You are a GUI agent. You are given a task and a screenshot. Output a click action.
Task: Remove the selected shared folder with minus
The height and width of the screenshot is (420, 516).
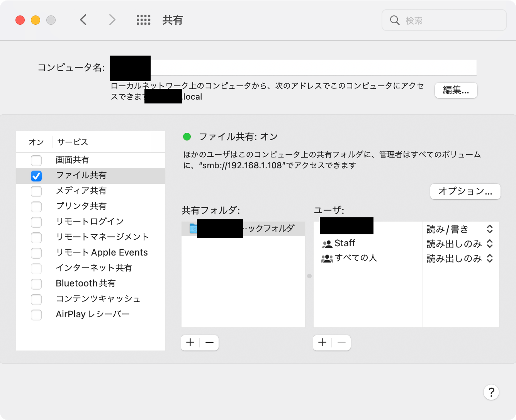click(x=209, y=342)
